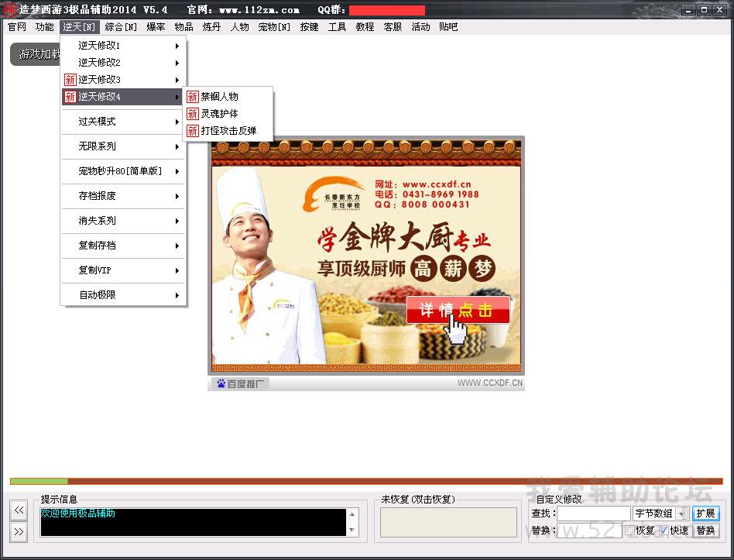Expand the 消失系列 submenu

[x=124, y=221]
